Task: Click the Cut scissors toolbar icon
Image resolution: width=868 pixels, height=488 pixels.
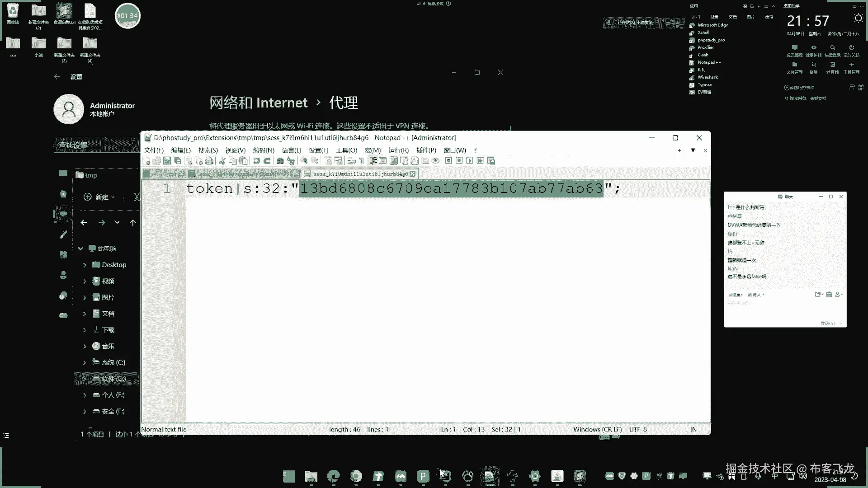Action: click(222, 161)
